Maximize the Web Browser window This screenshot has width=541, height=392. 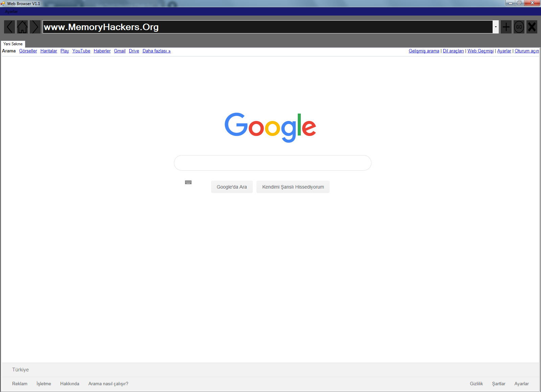(519, 3)
